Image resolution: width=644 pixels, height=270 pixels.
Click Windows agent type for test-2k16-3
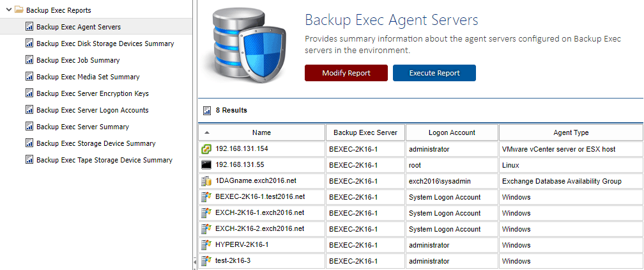[x=571, y=262]
